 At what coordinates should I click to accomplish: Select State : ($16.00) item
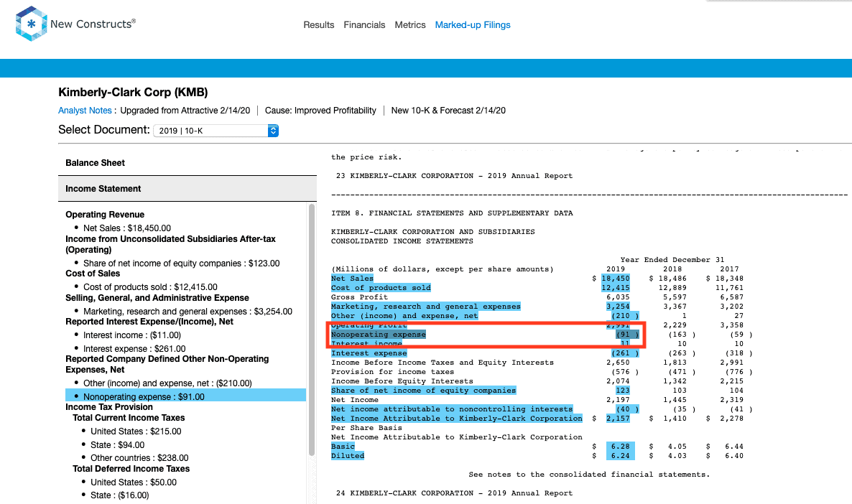119,495
